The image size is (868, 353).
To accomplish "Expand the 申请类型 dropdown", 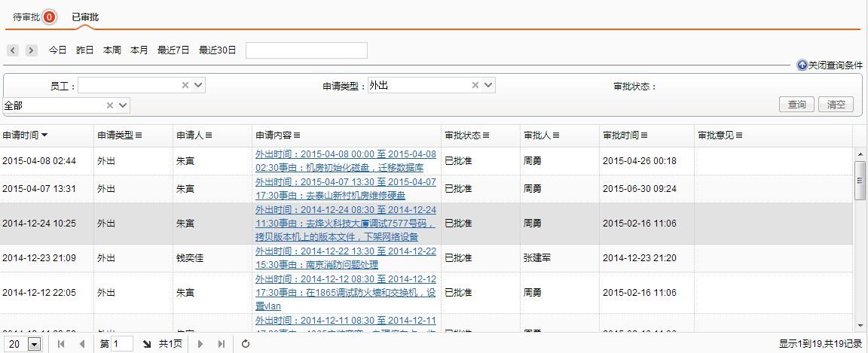I will (488, 86).
